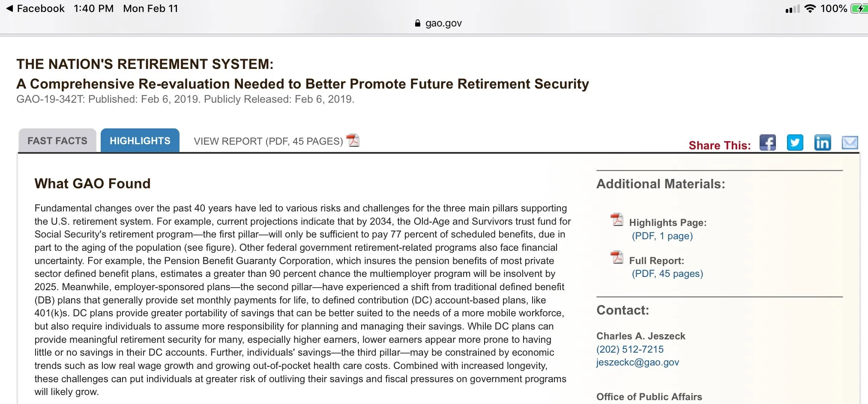Click the What GAO Found heading

point(93,184)
